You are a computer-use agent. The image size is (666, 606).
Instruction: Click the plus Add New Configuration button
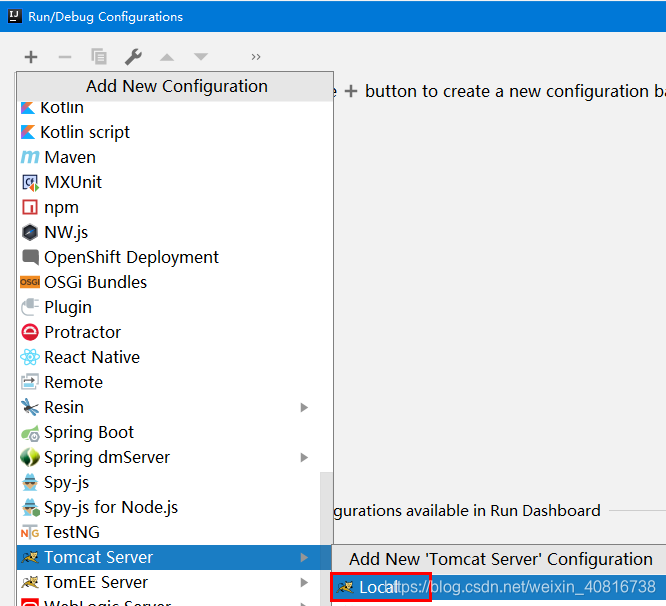click(31, 56)
